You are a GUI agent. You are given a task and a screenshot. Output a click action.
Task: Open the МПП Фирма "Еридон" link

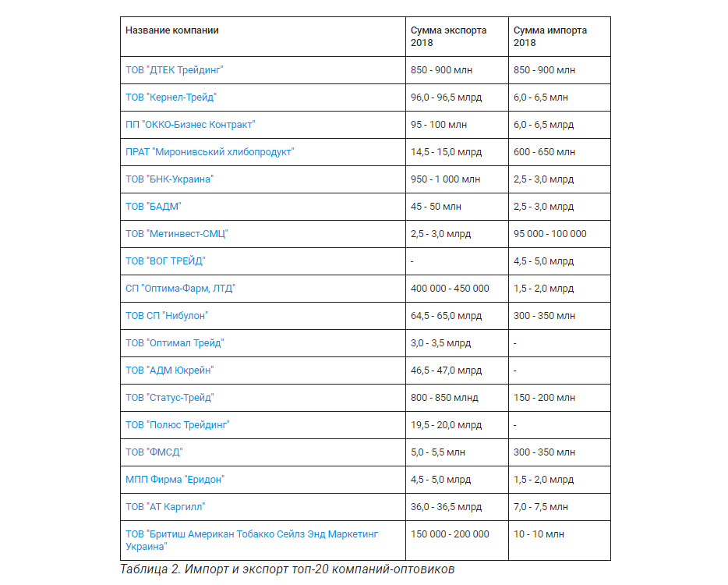click(x=175, y=480)
